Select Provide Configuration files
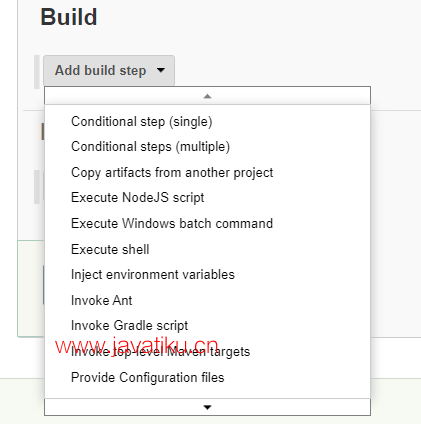Image resolution: width=421 pixels, height=424 pixels. coord(148,378)
